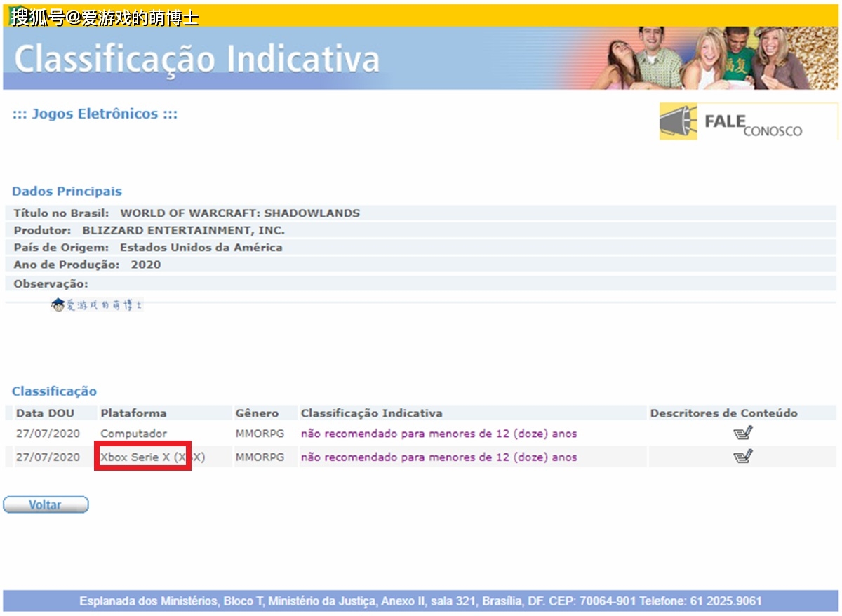Select date 27/07/2020 in Computador row
Screen dimensions: 842x616
[48, 434]
